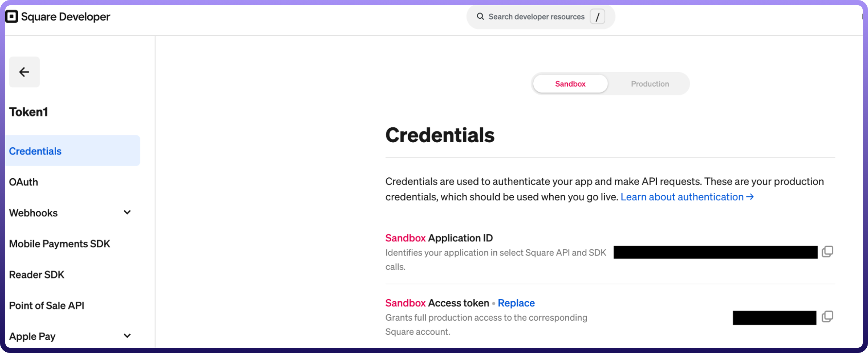Copy the Sandbox Access token

[827, 317]
